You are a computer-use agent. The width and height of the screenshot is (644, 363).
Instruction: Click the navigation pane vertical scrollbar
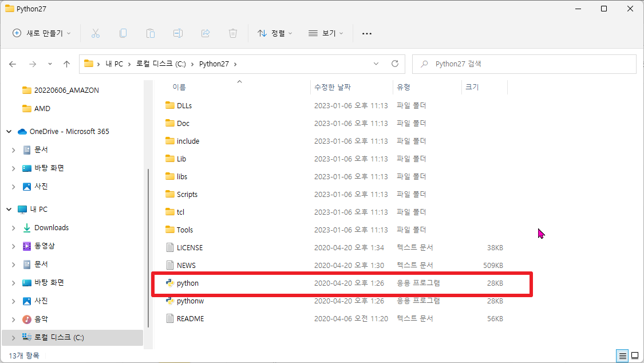coord(148,248)
